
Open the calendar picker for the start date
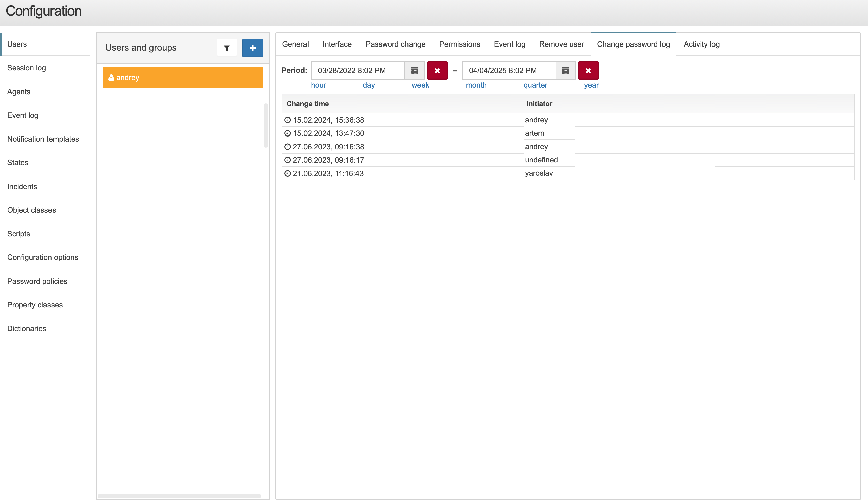click(x=414, y=70)
